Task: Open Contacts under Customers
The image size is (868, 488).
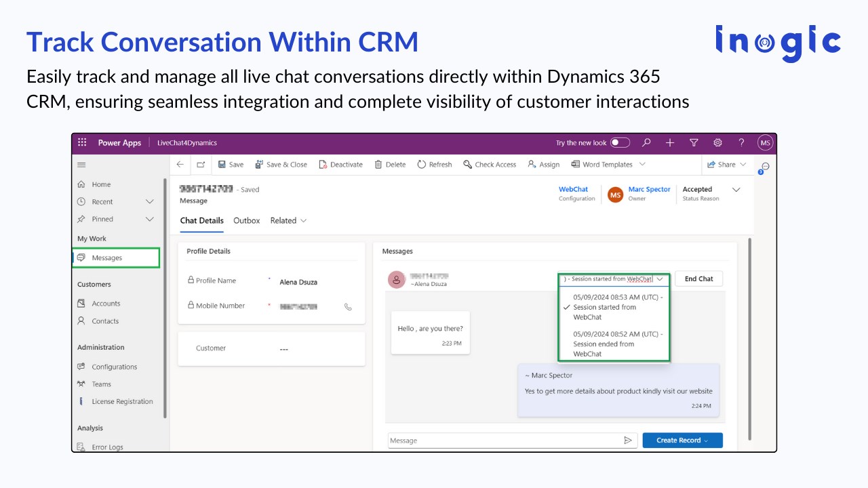Action: point(105,321)
